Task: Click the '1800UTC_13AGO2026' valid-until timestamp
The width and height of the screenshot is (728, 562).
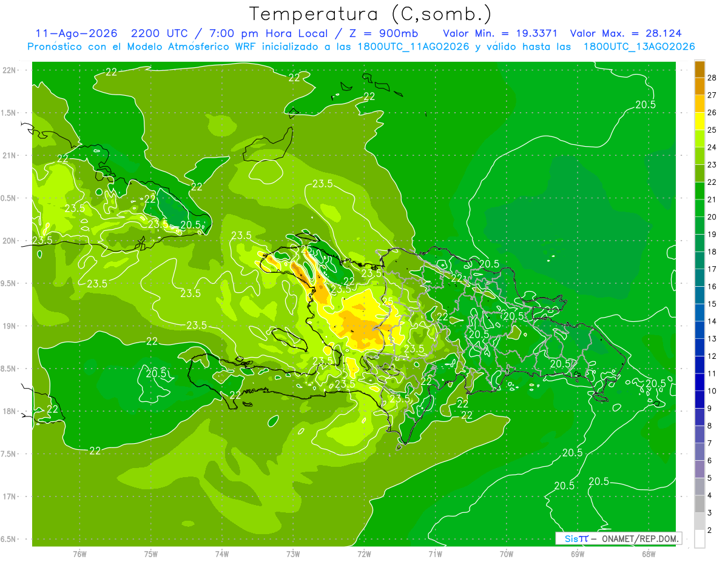Action: click(639, 47)
